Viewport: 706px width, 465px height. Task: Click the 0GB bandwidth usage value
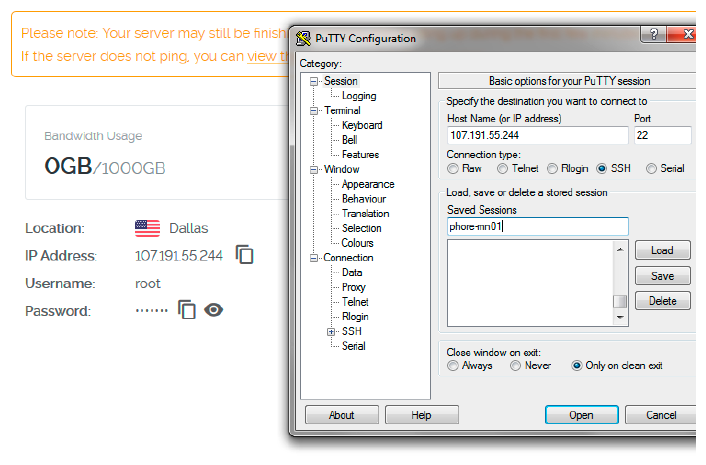(x=68, y=166)
